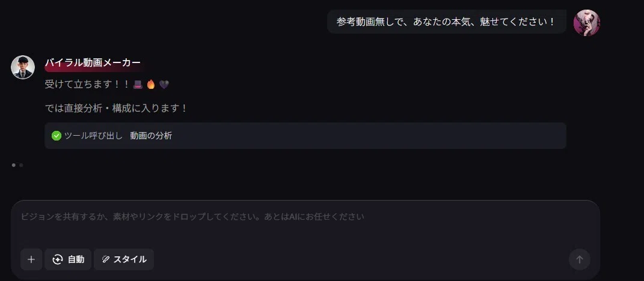Click the では直接分析・構成に入ります text line
644x281 pixels.
(x=116, y=109)
